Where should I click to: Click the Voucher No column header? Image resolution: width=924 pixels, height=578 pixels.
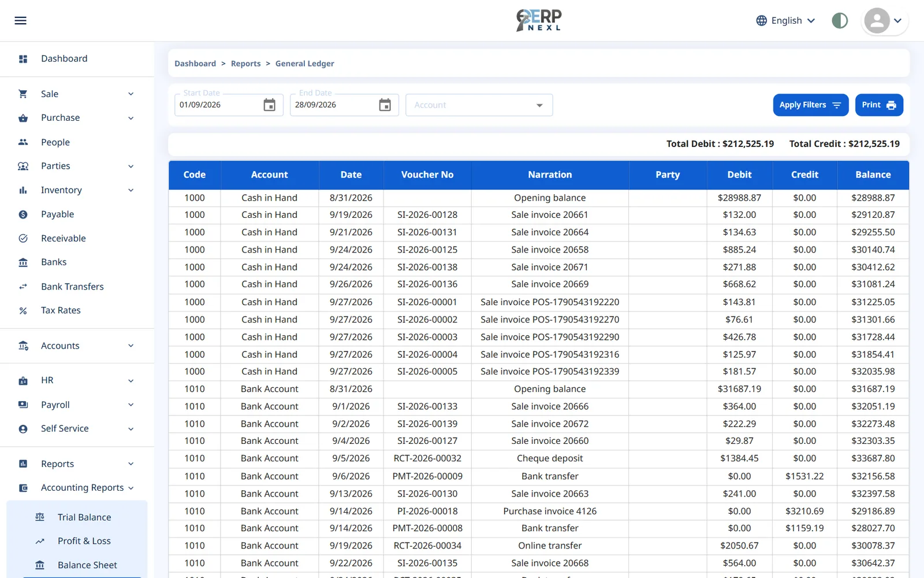(x=427, y=175)
